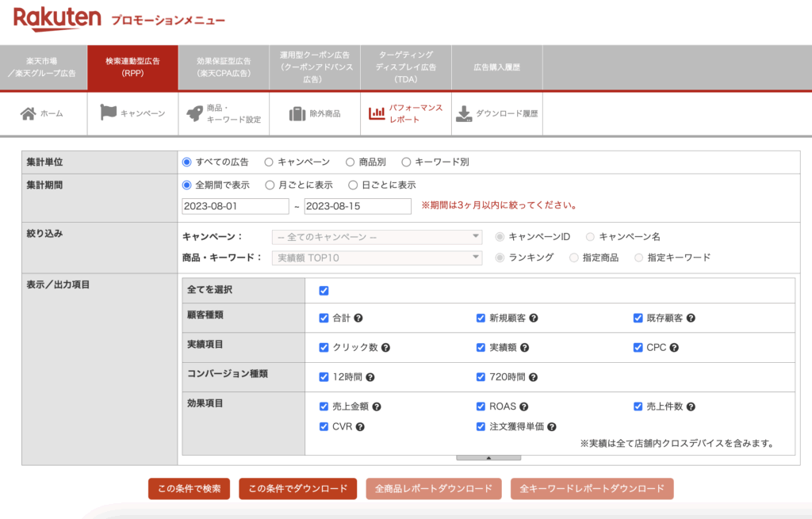Open the ターゲティングディスプレイ広告 (TDA) tab
The width and height of the screenshot is (812, 519).
pyautogui.click(x=406, y=68)
